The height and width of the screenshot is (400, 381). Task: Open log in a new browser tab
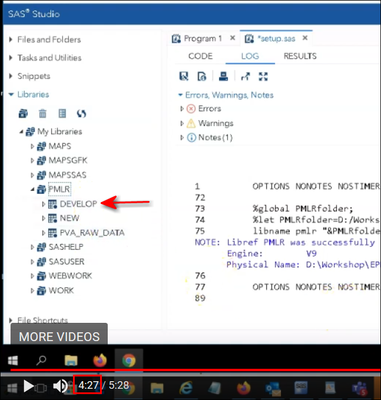[245, 76]
